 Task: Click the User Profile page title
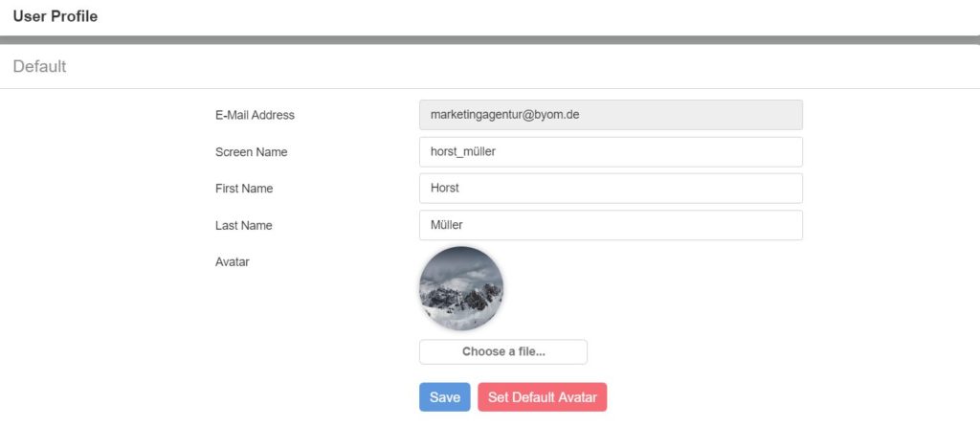pyautogui.click(x=55, y=17)
